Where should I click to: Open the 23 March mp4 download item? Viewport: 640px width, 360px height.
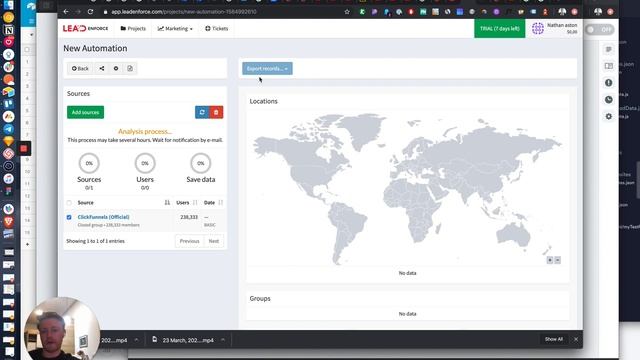[x=184, y=340]
